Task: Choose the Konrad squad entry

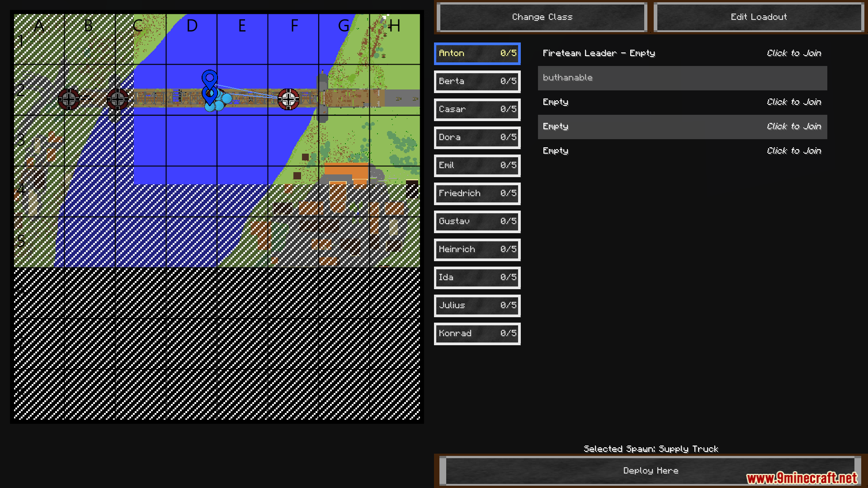Action: click(x=477, y=333)
